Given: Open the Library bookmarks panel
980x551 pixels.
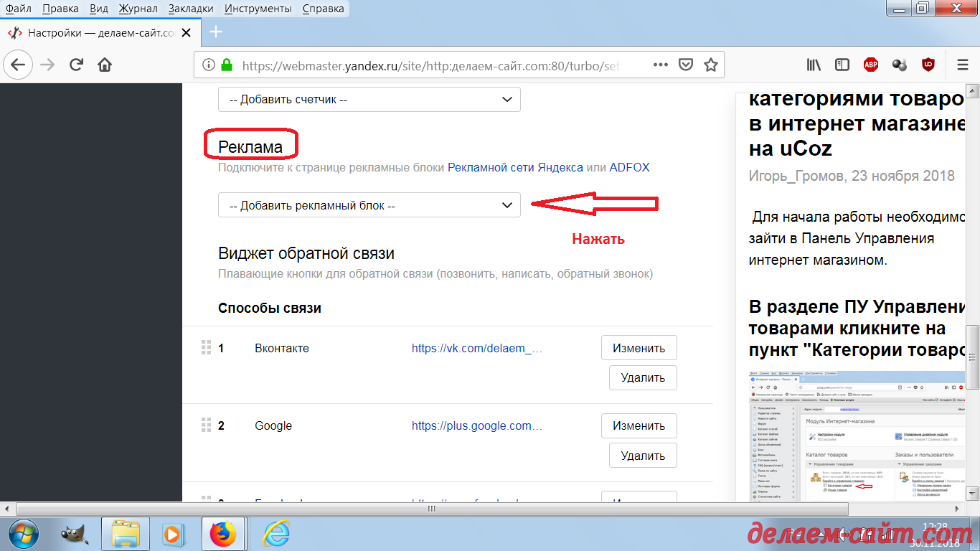Looking at the screenshot, I should [814, 65].
